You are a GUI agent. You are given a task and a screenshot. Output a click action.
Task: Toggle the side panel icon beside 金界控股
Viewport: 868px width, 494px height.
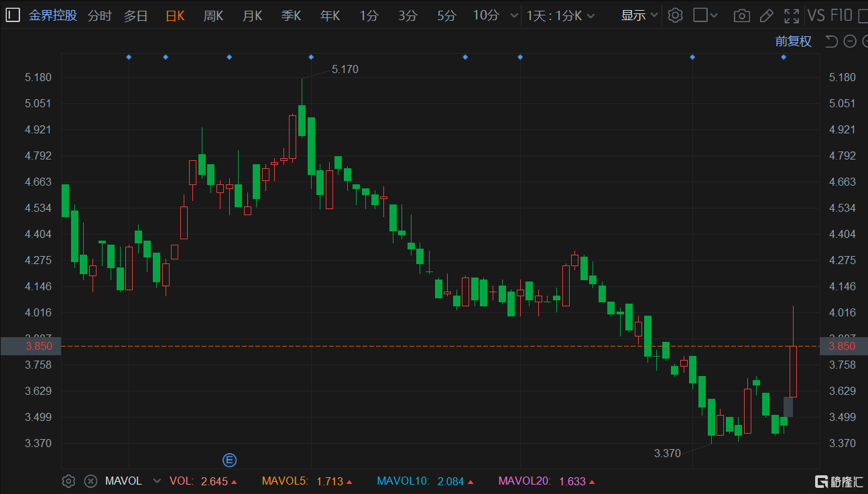click(x=13, y=15)
